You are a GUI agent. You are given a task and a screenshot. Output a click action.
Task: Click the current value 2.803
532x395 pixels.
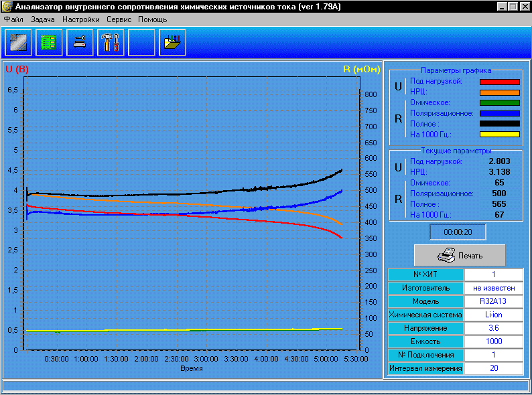pos(499,161)
